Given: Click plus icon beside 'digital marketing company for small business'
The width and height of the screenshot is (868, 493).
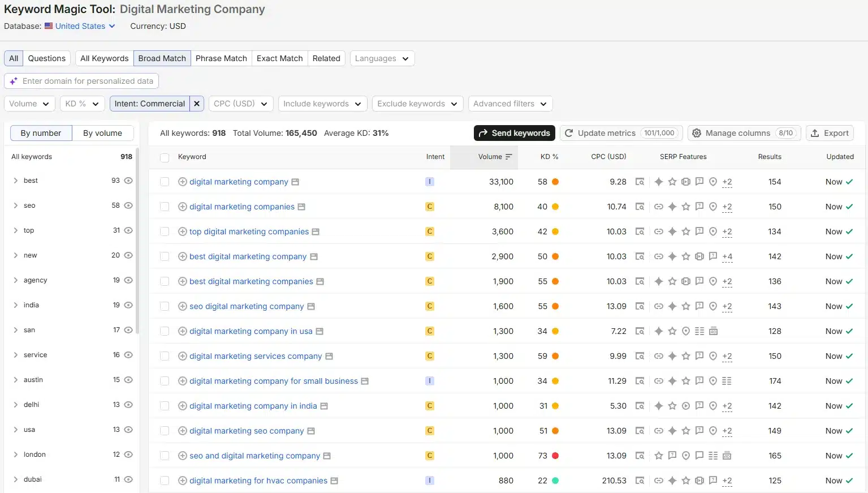Looking at the screenshot, I should (182, 381).
